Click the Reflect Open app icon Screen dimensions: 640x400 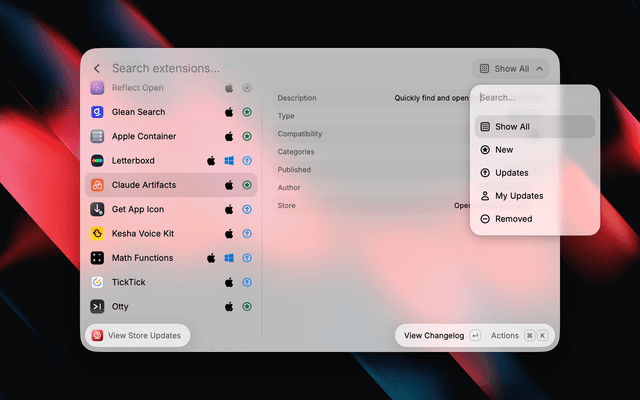97,88
